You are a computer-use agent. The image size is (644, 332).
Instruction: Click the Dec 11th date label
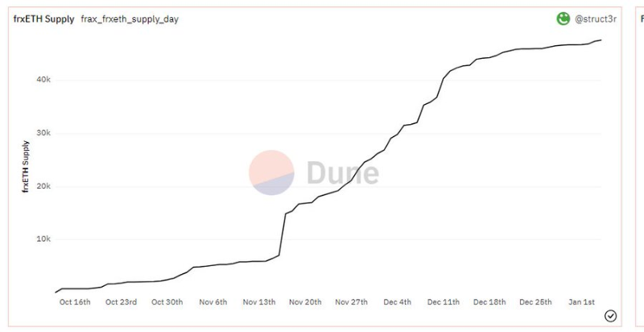(x=444, y=302)
